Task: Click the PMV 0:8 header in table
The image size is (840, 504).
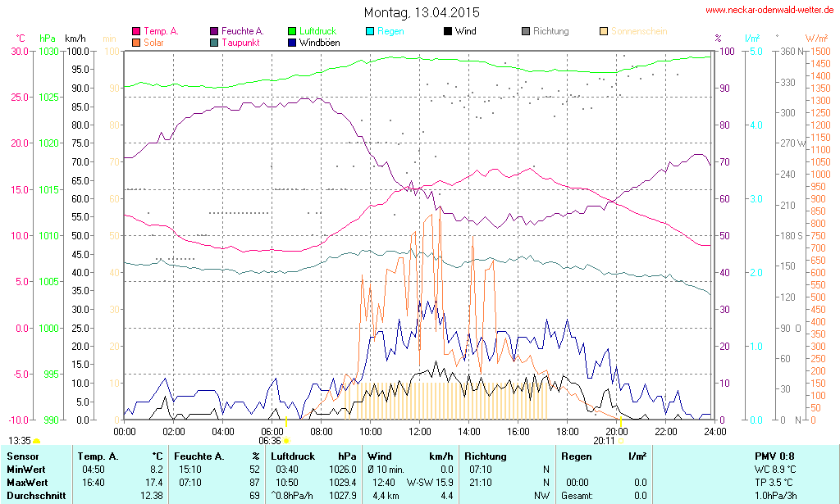Action: pos(774,456)
